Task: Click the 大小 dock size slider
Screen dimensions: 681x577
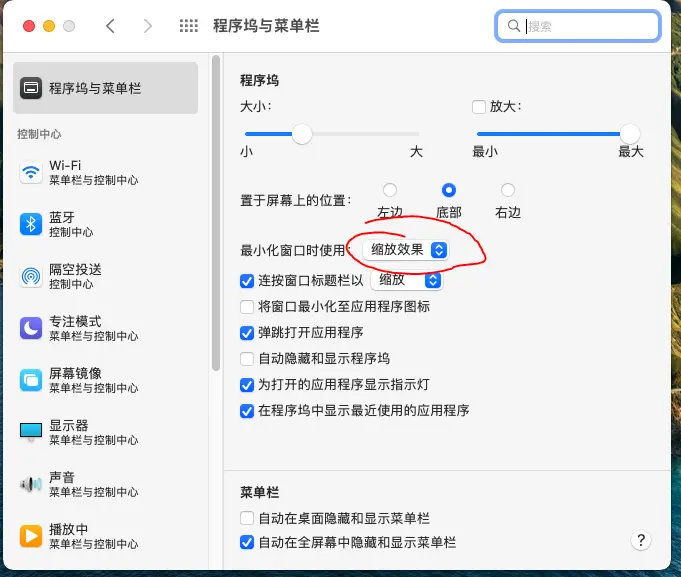Action: [302, 134]
